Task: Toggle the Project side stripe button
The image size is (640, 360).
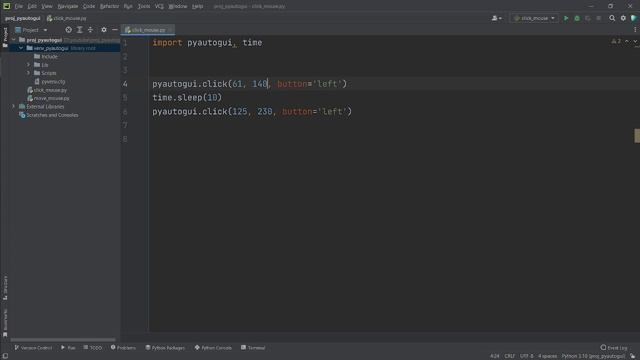Action: (5, 38)
